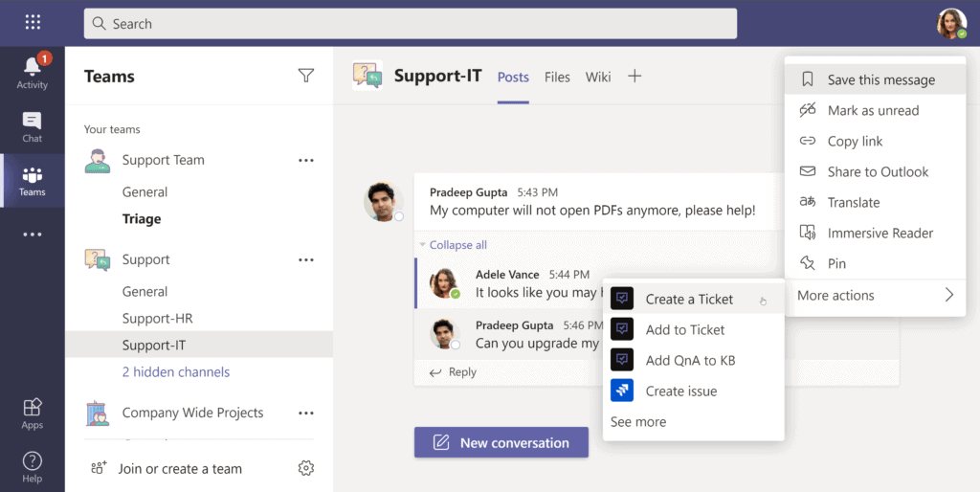Click the Search input field
980x492 pixels.
410,23
